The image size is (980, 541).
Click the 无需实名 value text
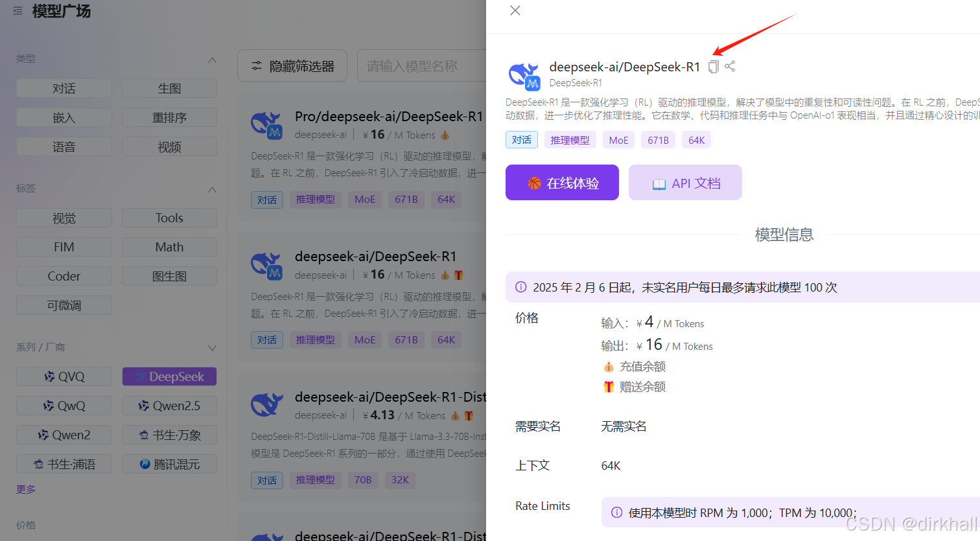click(624, 426)
